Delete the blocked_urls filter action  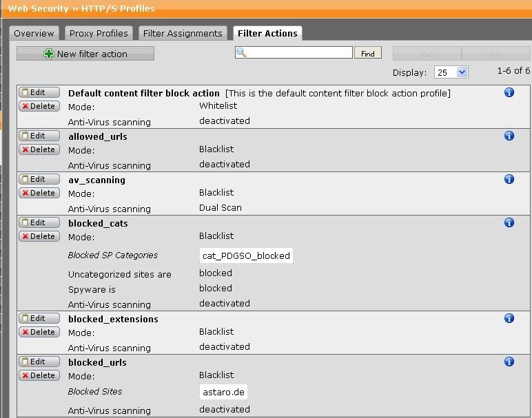[x=39, y=375]
